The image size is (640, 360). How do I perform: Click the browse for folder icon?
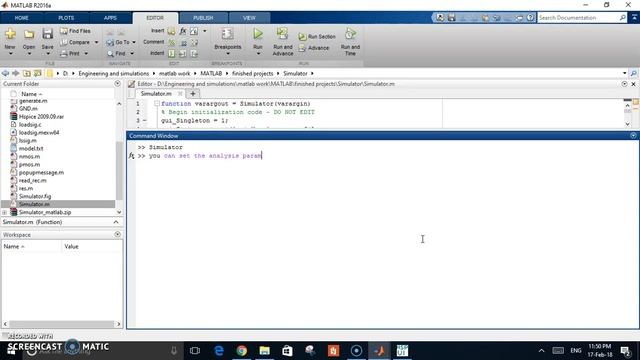coord(38,73)
